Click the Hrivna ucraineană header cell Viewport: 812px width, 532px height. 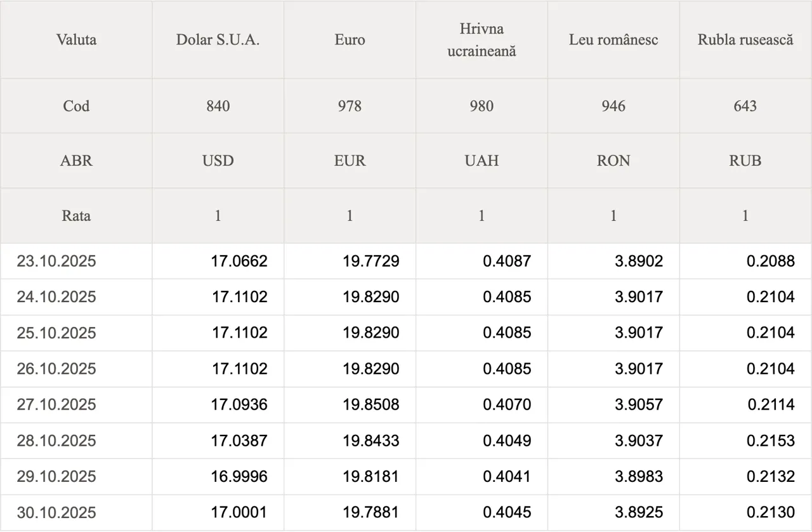click(x=481, y=39)
